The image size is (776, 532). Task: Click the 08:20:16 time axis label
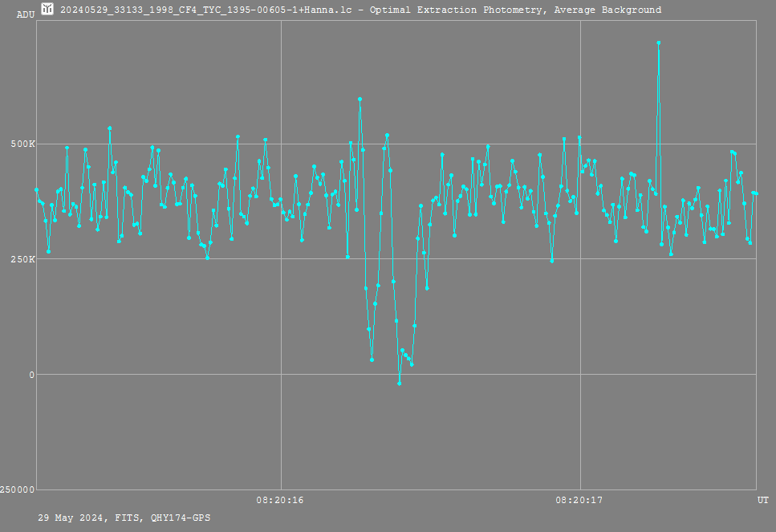279,501
